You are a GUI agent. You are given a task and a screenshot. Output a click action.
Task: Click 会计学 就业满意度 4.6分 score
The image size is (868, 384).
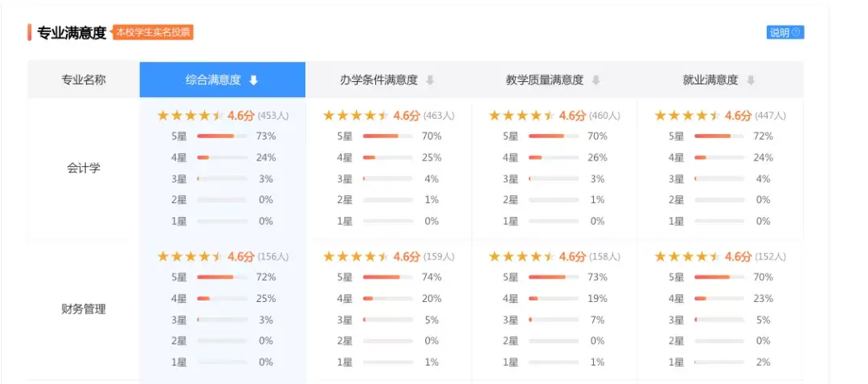pyautogui.click(x=739, y=116)
